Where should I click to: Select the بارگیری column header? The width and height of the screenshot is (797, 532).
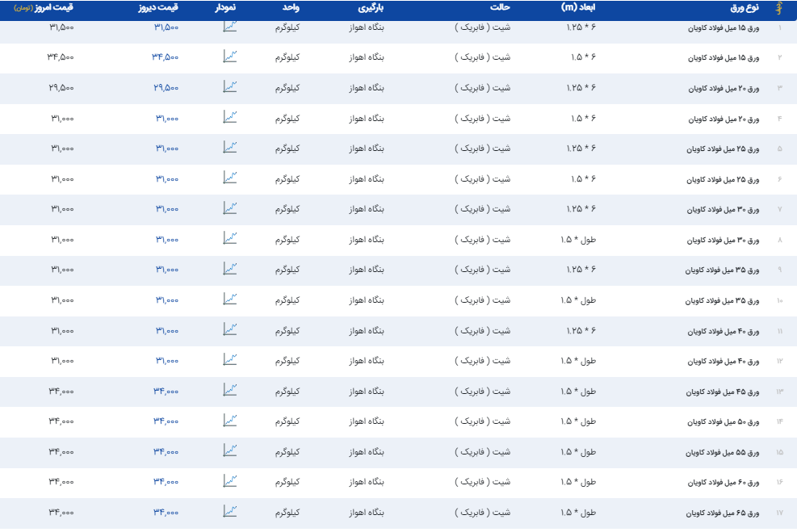(x=371, y=7)
